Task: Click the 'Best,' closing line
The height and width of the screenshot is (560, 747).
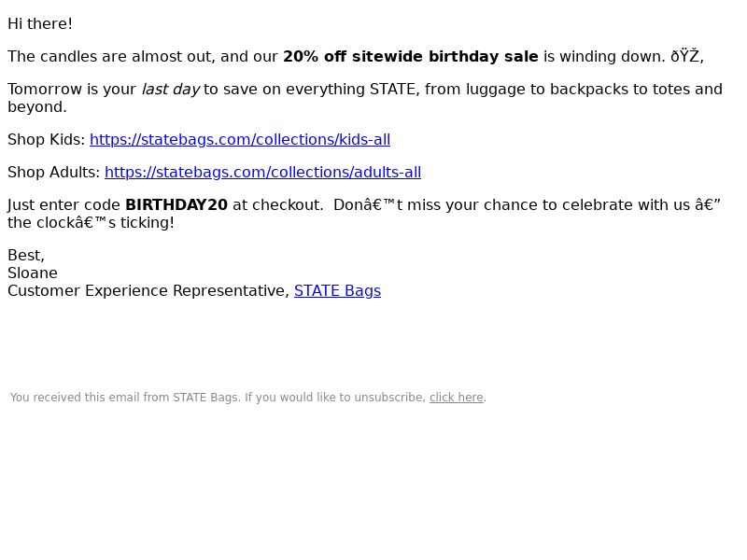Action: click(x=26, y=256)
